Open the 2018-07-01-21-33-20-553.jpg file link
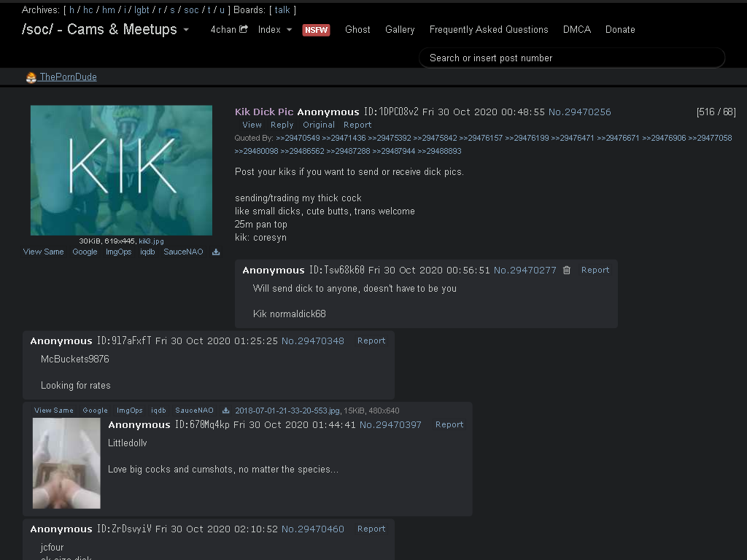The image size is (747, 560). [287, 411]
